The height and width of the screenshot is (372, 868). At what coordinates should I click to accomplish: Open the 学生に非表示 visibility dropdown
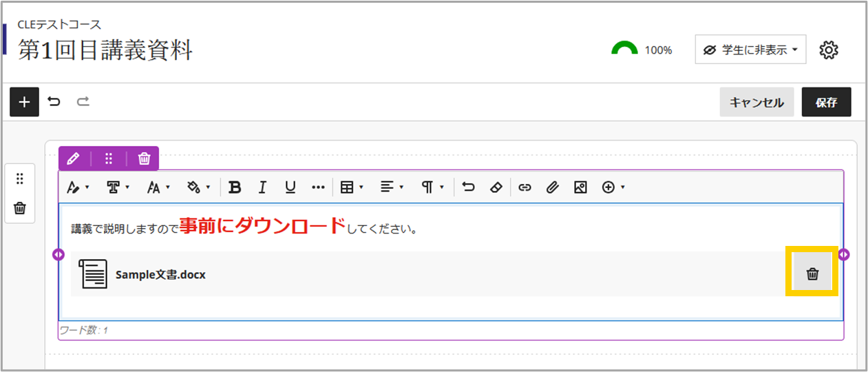750,50
